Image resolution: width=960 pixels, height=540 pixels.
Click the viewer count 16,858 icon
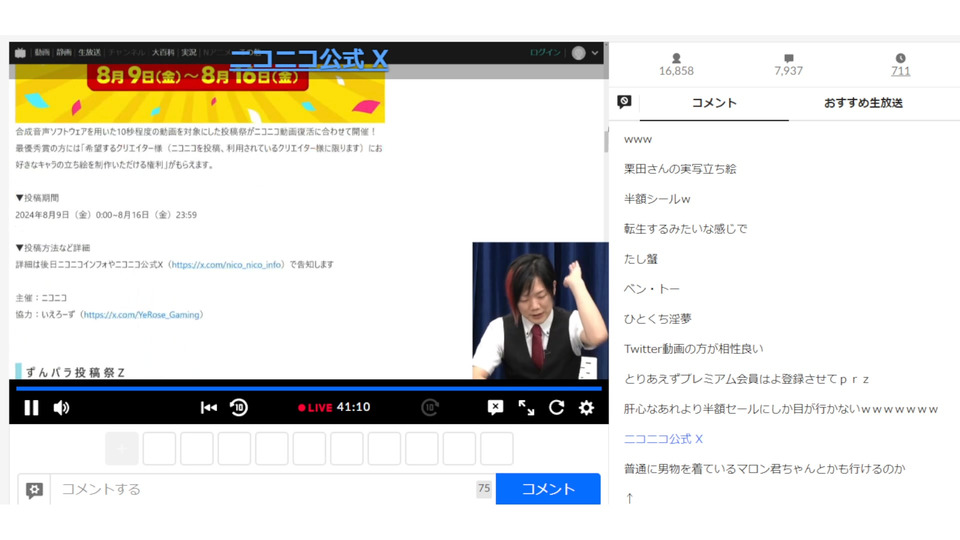click(x=676, y=58)
